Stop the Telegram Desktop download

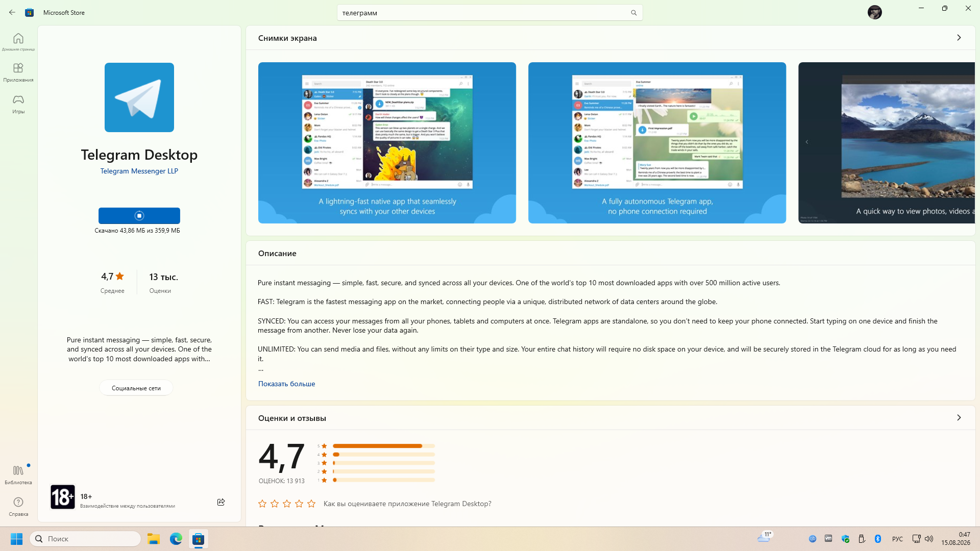[x=139, y=216]
